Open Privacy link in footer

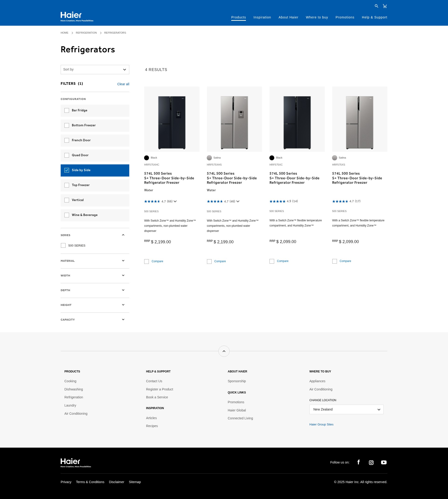(x=66, y=482)
